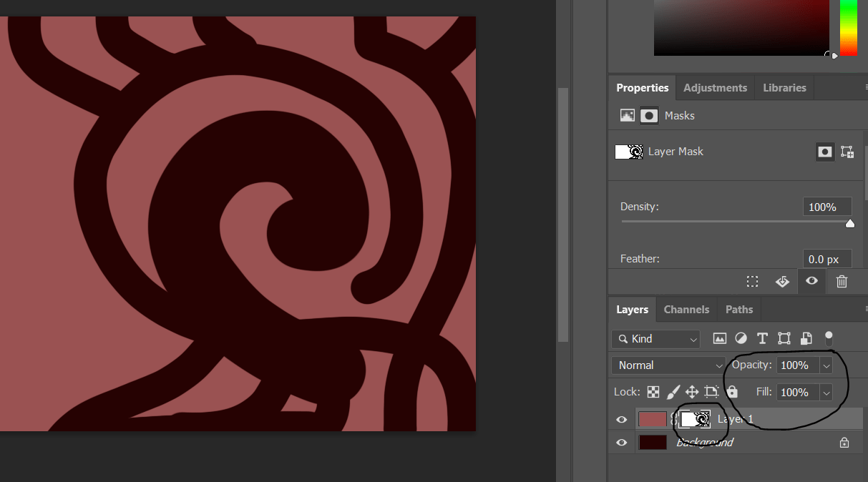
Task: Open the Opacity dropdown arrow
Action: [826, 365]
